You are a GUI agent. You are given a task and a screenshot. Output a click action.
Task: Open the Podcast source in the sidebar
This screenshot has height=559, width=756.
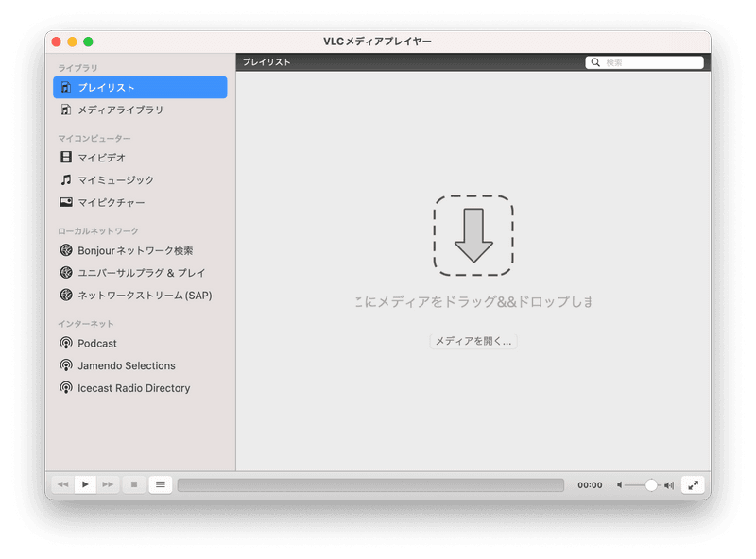(97, 344)
